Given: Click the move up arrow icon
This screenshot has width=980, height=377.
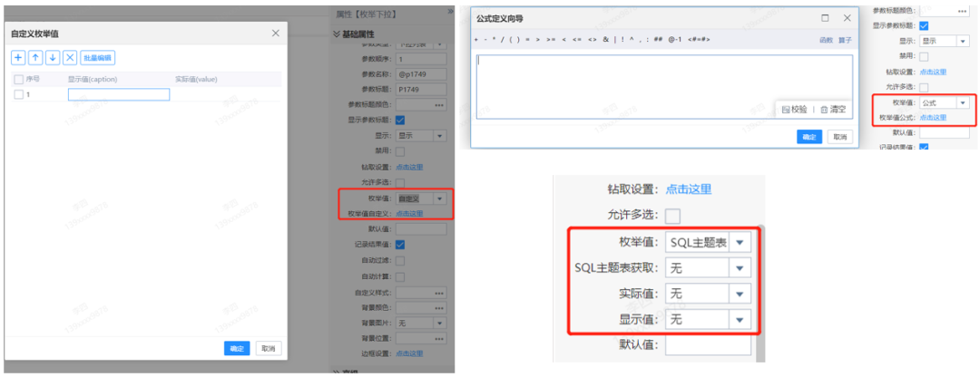Looking at the screenshot, I should tap(35, 58).
